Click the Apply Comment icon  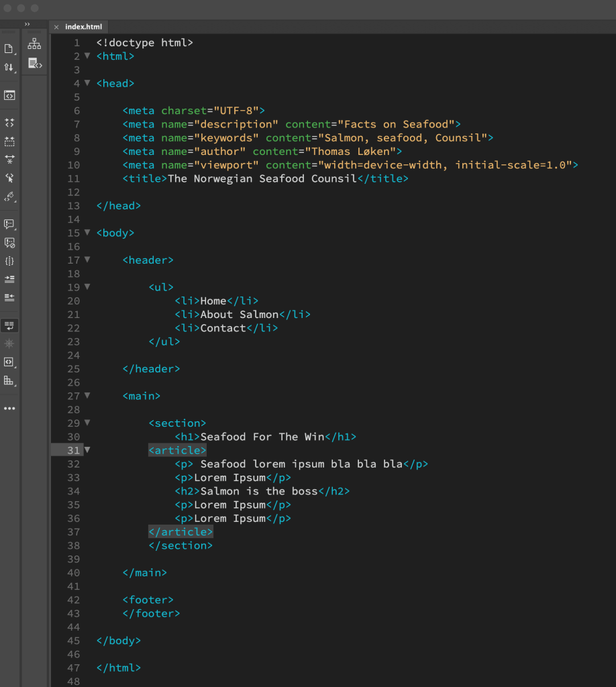coord(9,224)
